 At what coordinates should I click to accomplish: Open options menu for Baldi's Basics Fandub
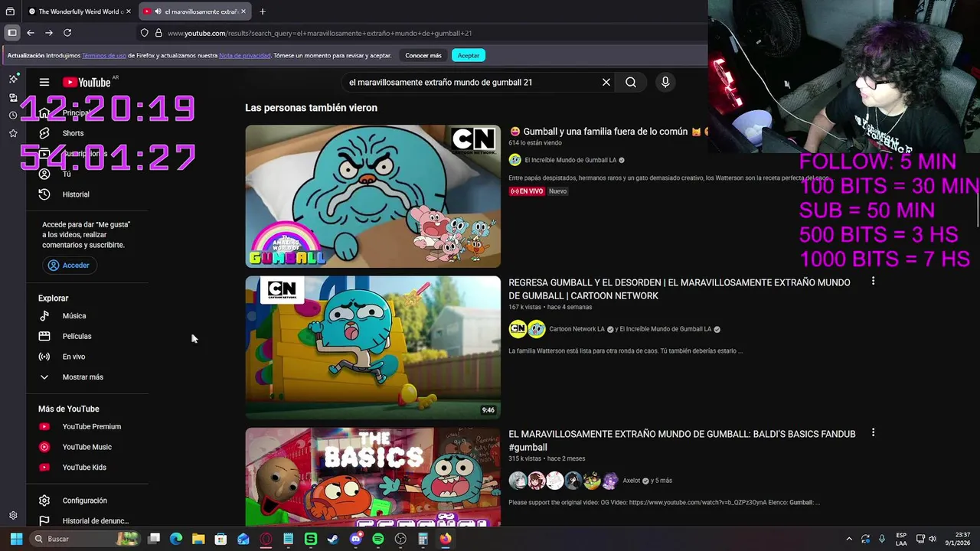[873, 433]
